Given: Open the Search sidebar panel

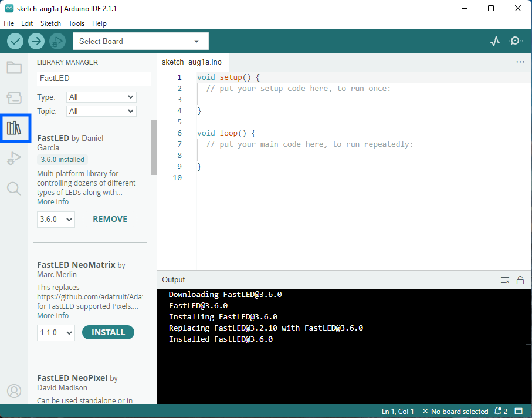Looking at the screenshot, I should point(14,188).
